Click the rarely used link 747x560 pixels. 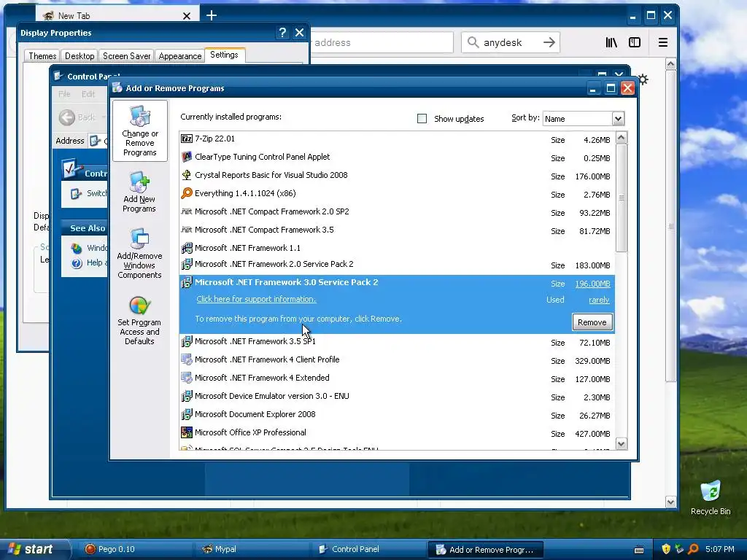pos(600,300)
